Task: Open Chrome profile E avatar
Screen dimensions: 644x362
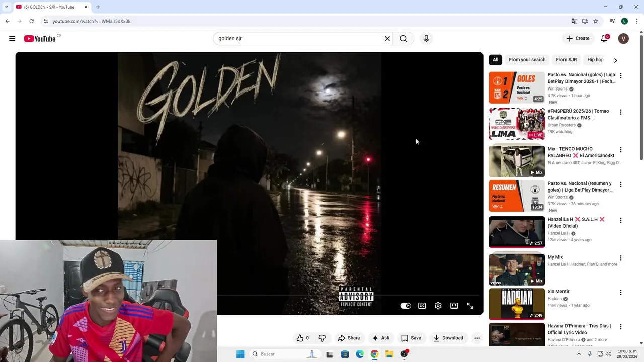Action: [624, 21]
